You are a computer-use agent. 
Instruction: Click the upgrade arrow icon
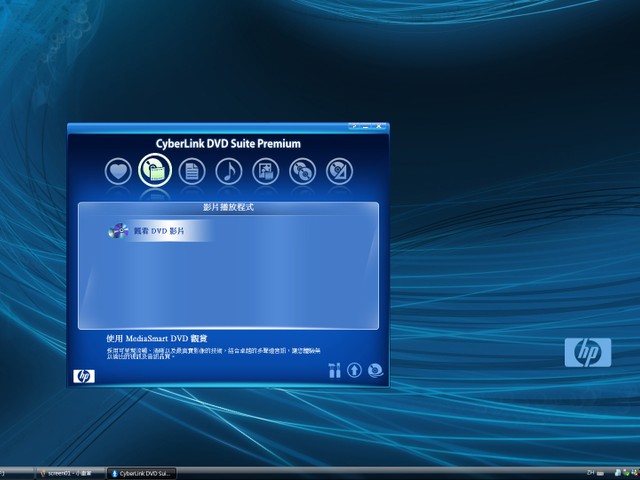coord(354,370)
